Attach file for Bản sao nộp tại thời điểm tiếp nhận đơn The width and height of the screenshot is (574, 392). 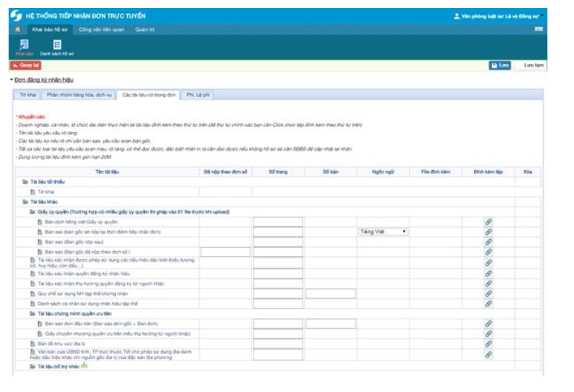489,232
